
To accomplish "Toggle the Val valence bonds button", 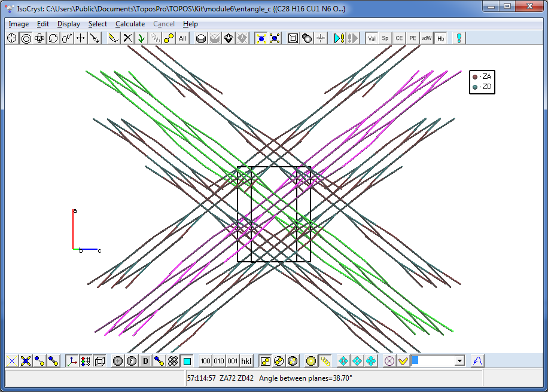I will tap(372, 38).
